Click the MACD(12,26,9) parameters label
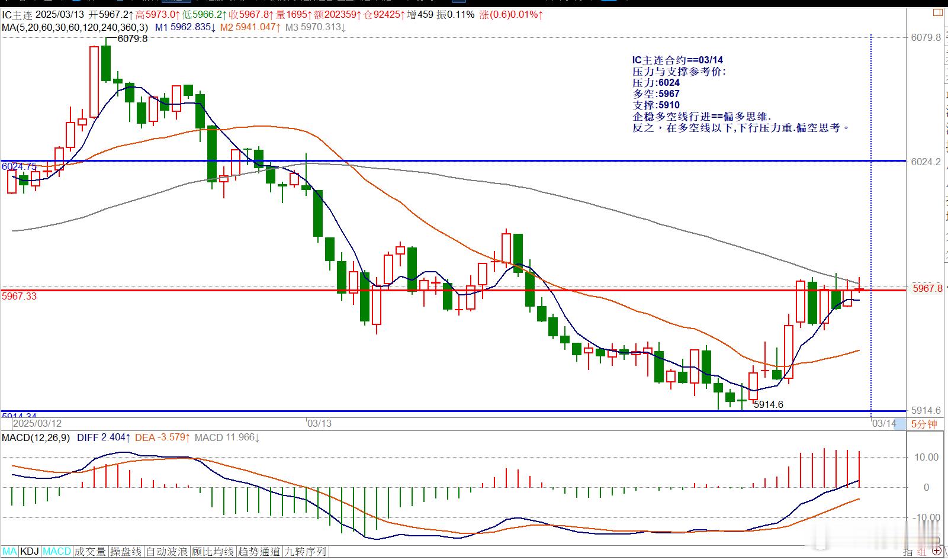Image resolution: width=948 pixels, height=560 pixels. coord(36,437)
